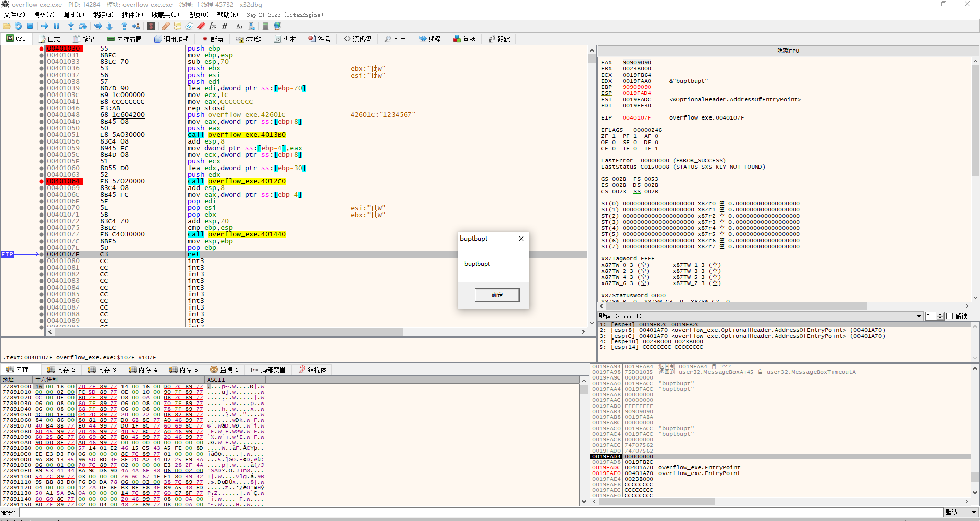Open the Variables hash icon
The image size is (980, 521).
pyautogui.click(x=225, y=26)
